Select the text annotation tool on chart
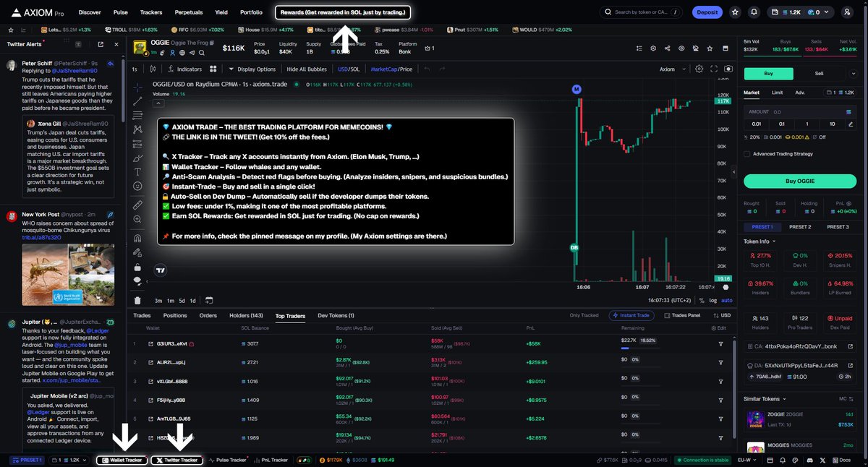Image resolution: width=868 pixels, height=467 pixels. (137, 172)
